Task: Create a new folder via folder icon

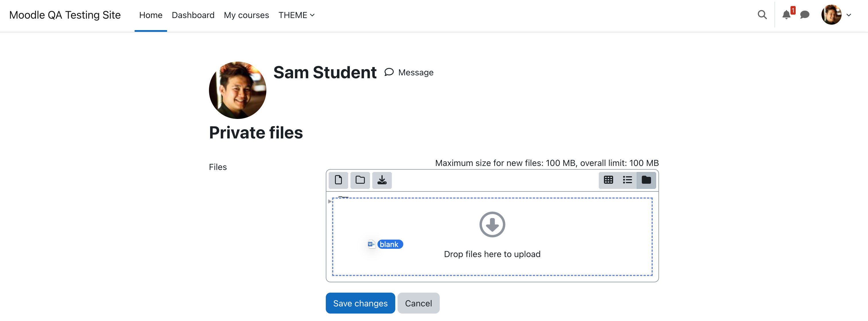Action: [360, 180]
